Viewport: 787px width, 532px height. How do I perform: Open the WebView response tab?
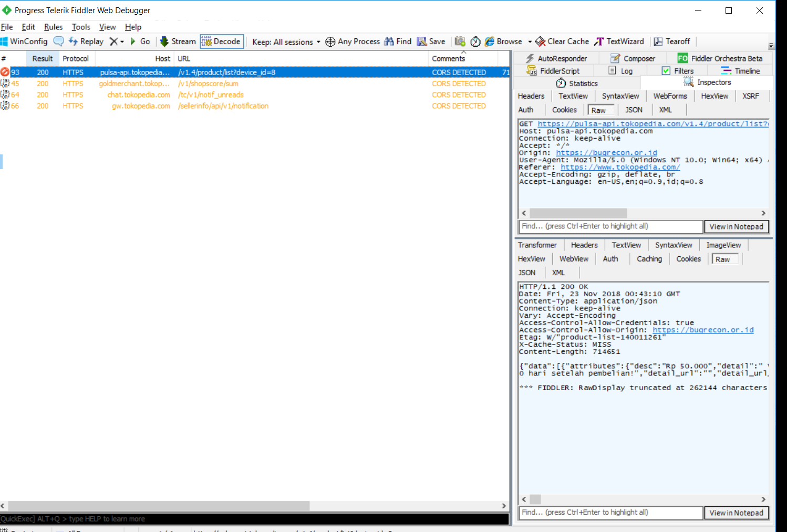(574, 259)
